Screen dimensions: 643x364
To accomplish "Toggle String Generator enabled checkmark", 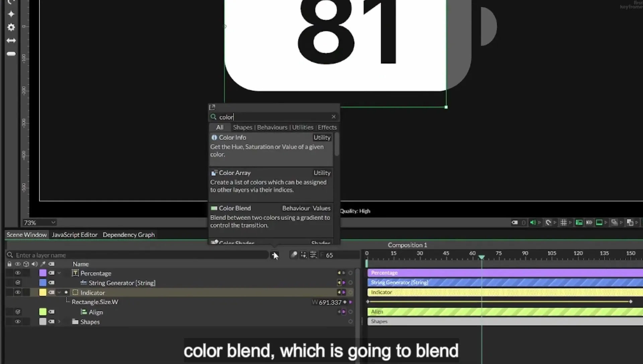I will [x=18, y=283].
